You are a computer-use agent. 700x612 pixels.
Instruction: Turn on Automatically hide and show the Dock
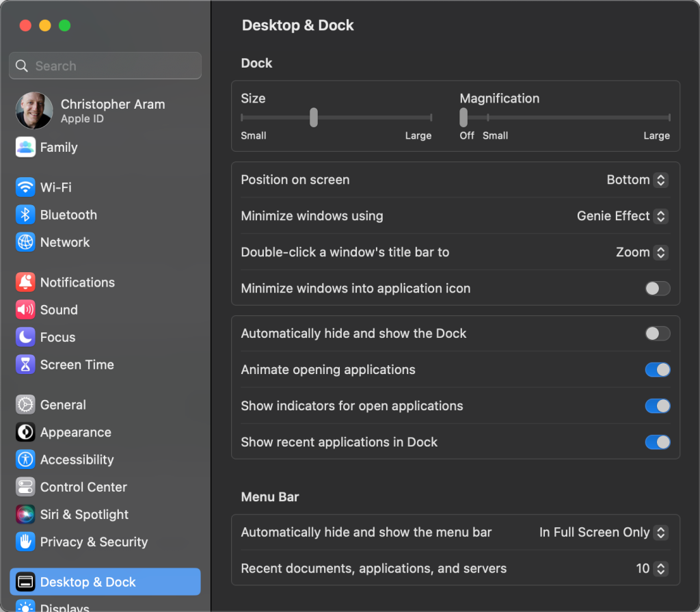point(658,334)
